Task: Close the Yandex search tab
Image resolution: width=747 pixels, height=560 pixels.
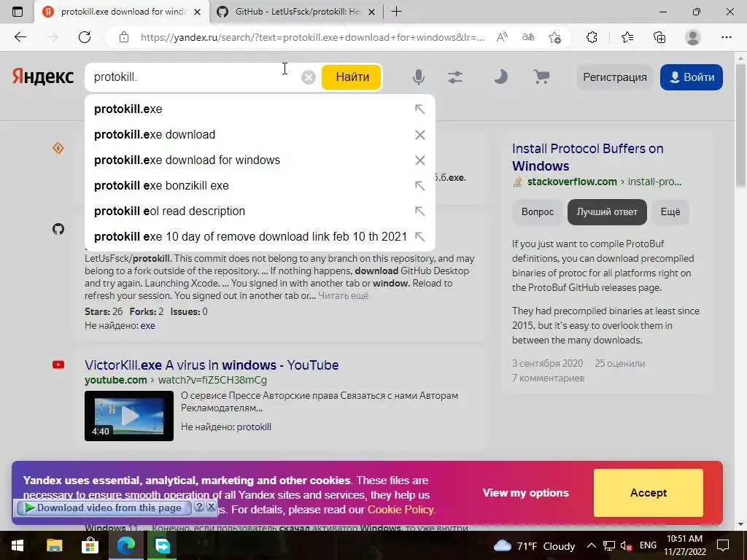Action: (197, 12)
